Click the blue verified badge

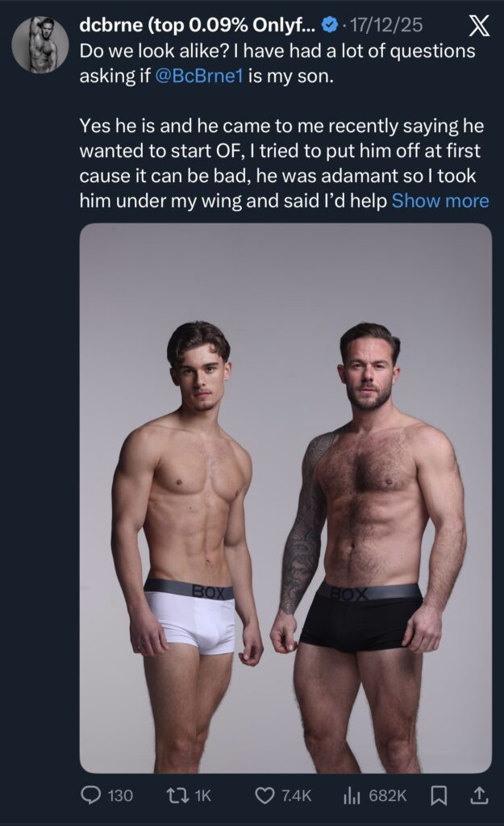(x=329, y=25)
